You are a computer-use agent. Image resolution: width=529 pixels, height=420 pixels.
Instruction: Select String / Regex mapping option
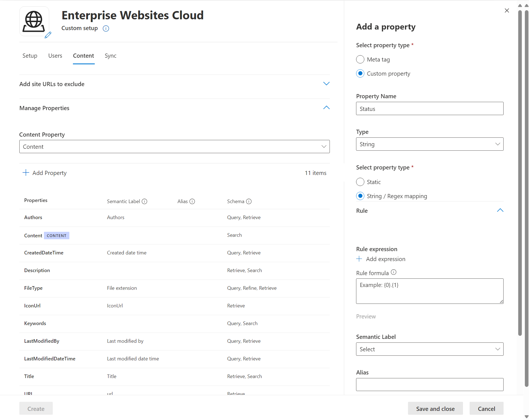360,196
